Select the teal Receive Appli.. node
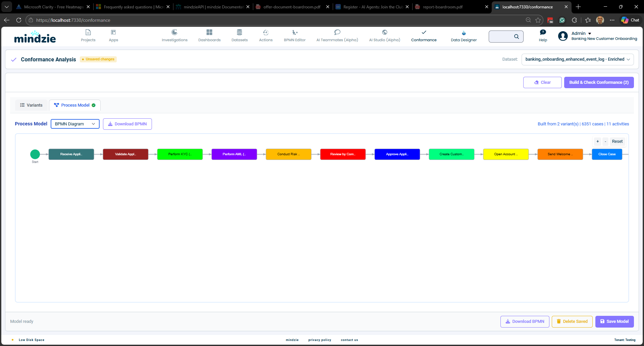Image resolution: width=644 pixels, height=346 pixels. tap(71, 154)
